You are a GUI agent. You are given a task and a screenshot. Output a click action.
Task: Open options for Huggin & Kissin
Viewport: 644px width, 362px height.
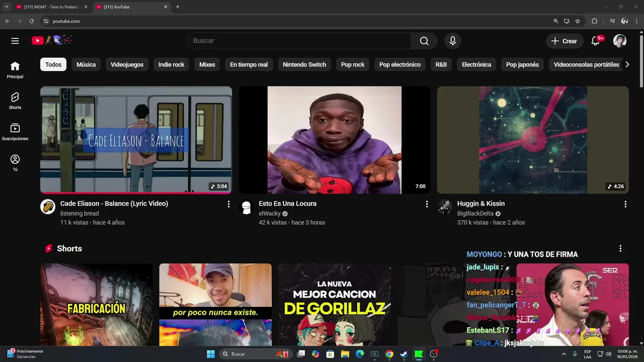point(625,204)
